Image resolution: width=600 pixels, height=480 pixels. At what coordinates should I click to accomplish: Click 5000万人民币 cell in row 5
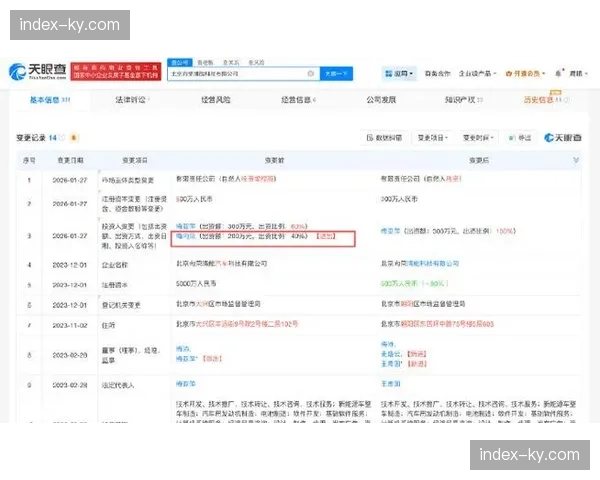[x=196, y=284]
